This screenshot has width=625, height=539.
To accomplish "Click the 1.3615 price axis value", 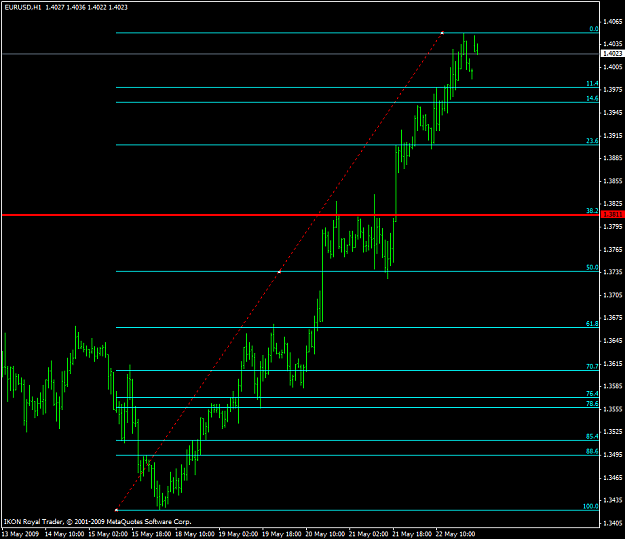I will pos(613,364).
